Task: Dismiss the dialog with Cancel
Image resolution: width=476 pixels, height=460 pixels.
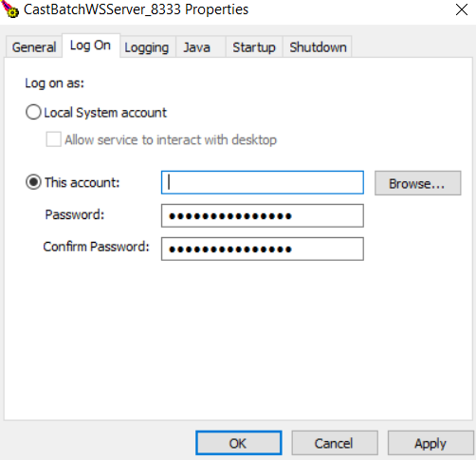Action: pyautogui.click(x=335, y=443)
